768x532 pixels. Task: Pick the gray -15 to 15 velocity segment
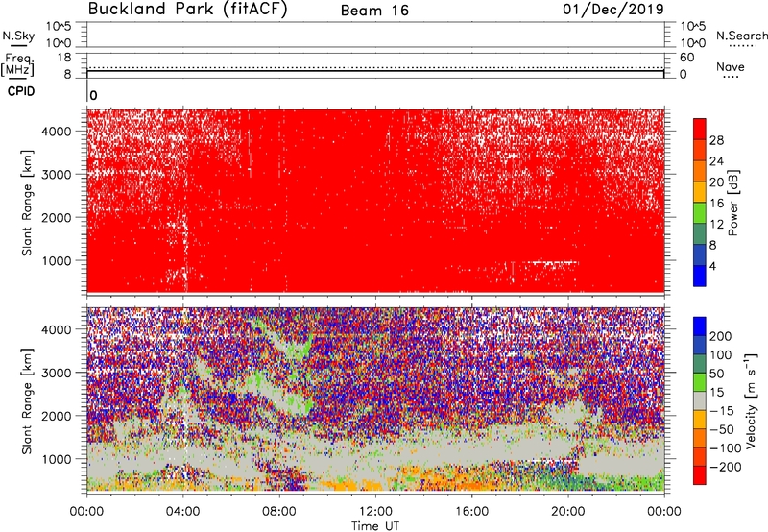[x=700, y=400]
